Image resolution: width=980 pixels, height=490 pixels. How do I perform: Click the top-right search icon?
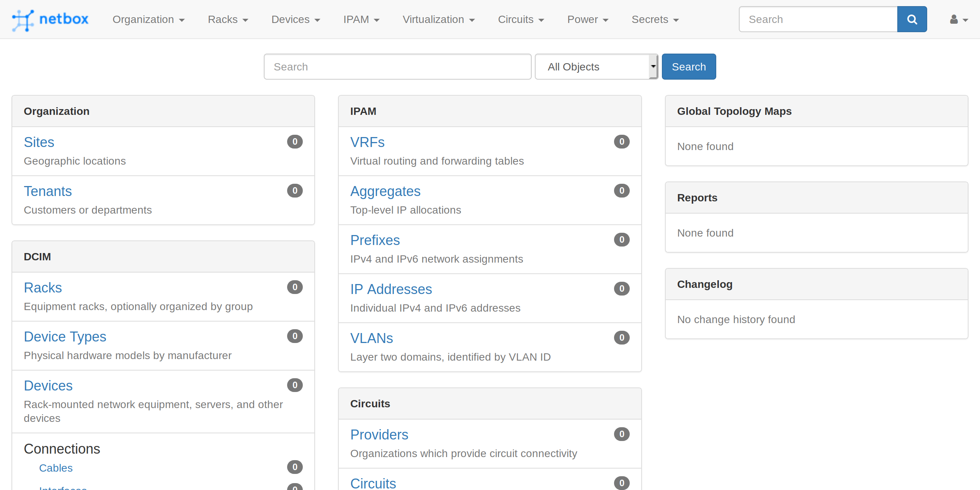[913, 20]
